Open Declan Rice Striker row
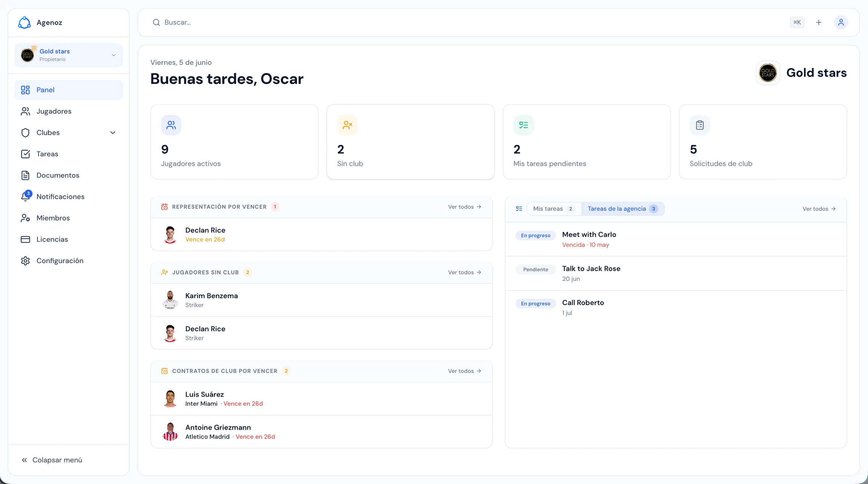The height and width of the screenshot is (484, 868). click(322, 333)
